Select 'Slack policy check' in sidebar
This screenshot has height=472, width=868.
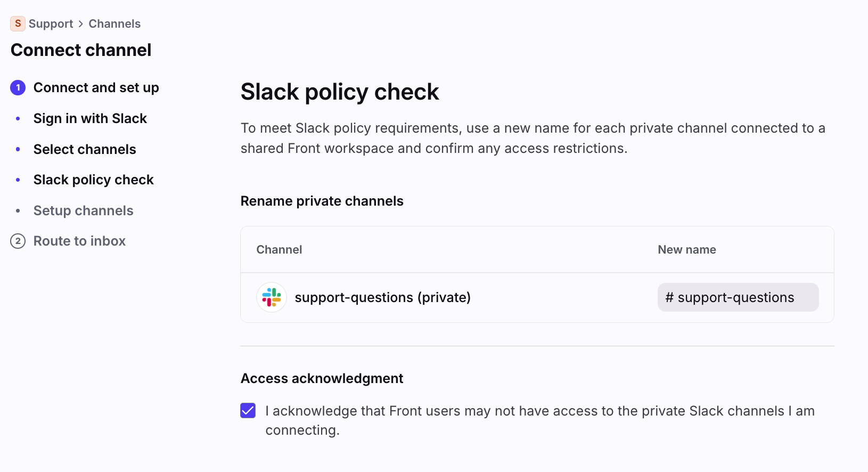(x=93, y=180)
